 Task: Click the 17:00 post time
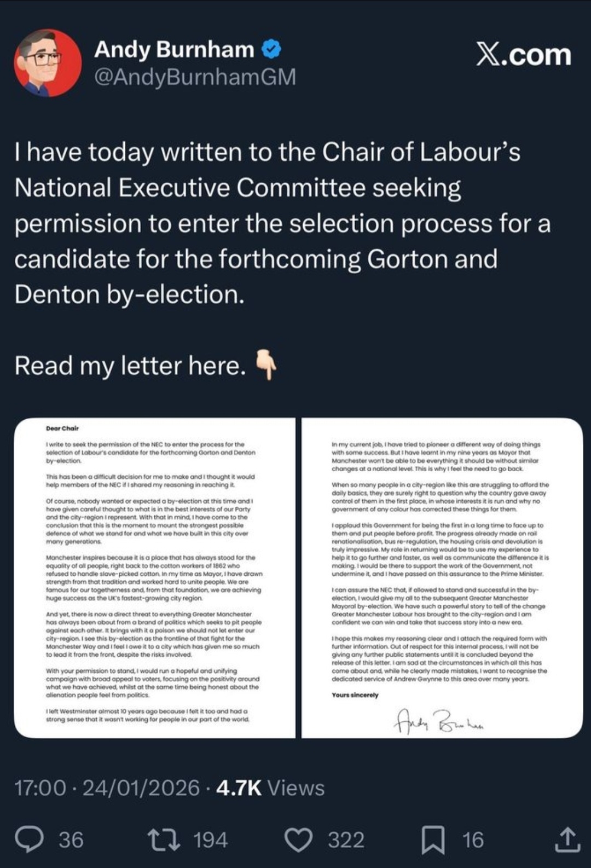point(40,788)
